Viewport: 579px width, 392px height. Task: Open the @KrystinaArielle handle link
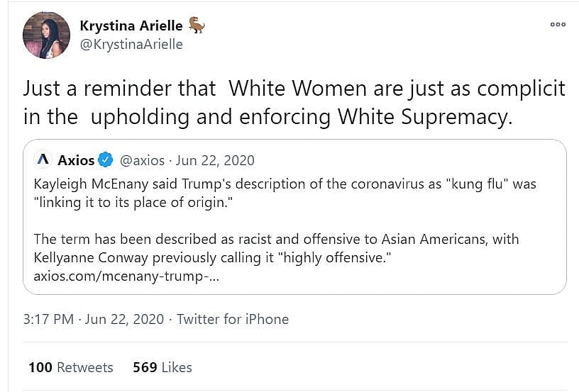point(131,45)
